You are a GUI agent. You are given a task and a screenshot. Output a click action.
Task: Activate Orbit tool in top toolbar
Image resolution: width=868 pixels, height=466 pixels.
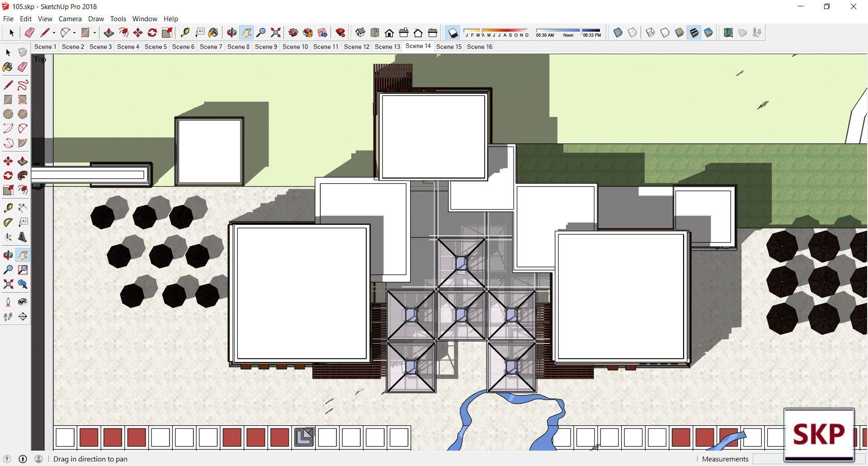[x=231, y=33]
